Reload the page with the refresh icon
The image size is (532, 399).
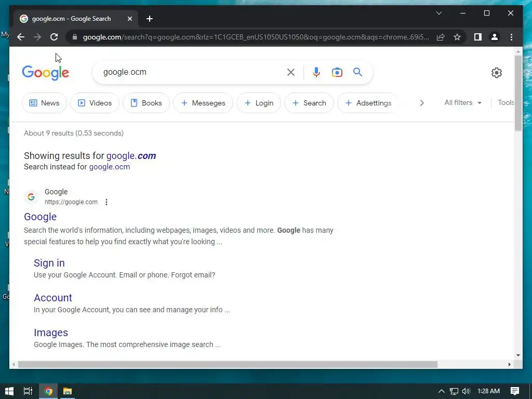tap(54, 37)
